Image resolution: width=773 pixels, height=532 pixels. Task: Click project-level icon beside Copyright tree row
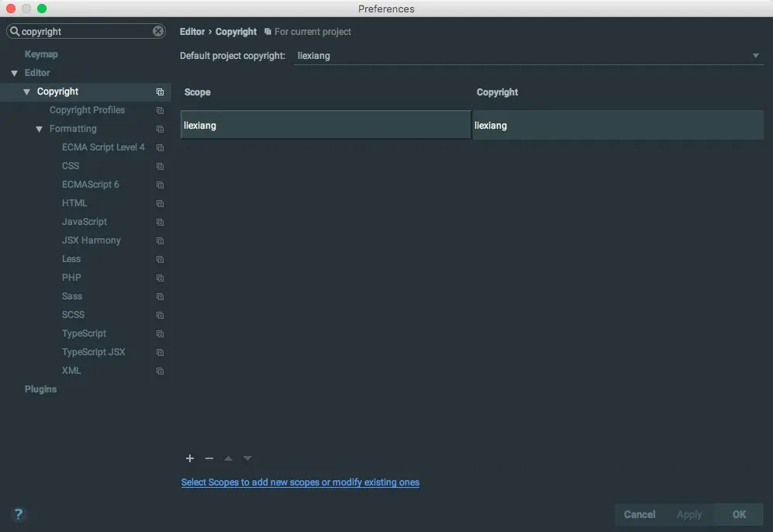click(160, 92)
